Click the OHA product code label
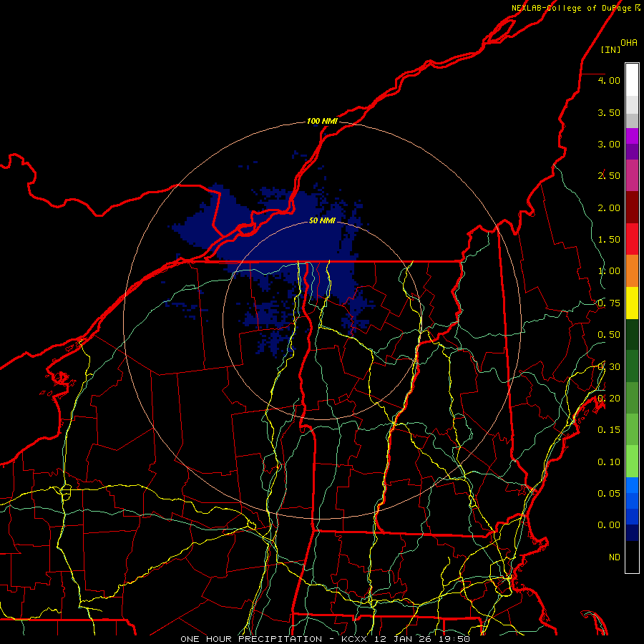The image size is (644, 644). (x=629, y=42)
